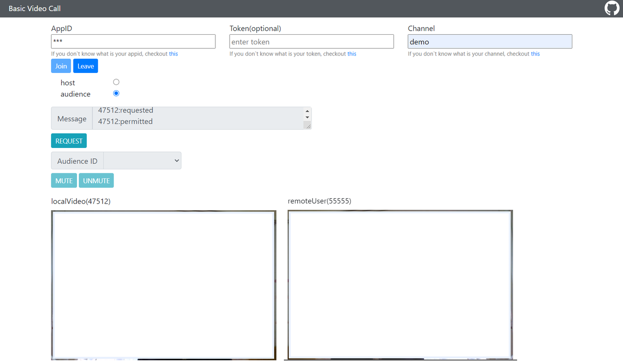The image size is (623, 364).
Task: Click the Basic Video Call title
Action: tap(35, 8)
